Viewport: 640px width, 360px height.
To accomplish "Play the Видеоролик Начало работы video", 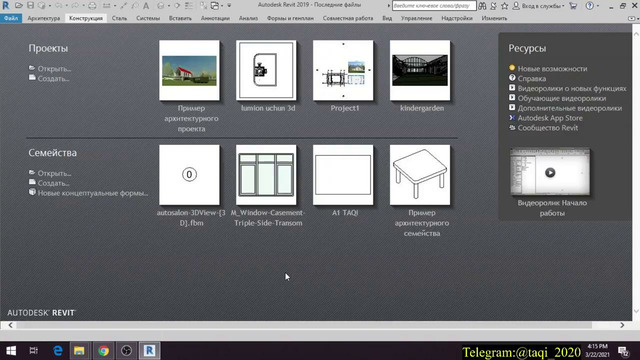I will [x=550, y=172].
